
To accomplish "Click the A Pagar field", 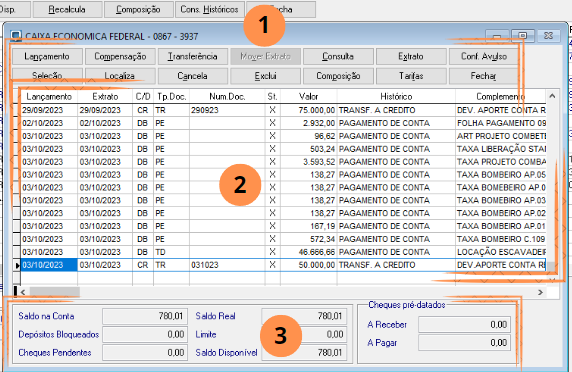I will pyautogui.click(x=464, y=342).
